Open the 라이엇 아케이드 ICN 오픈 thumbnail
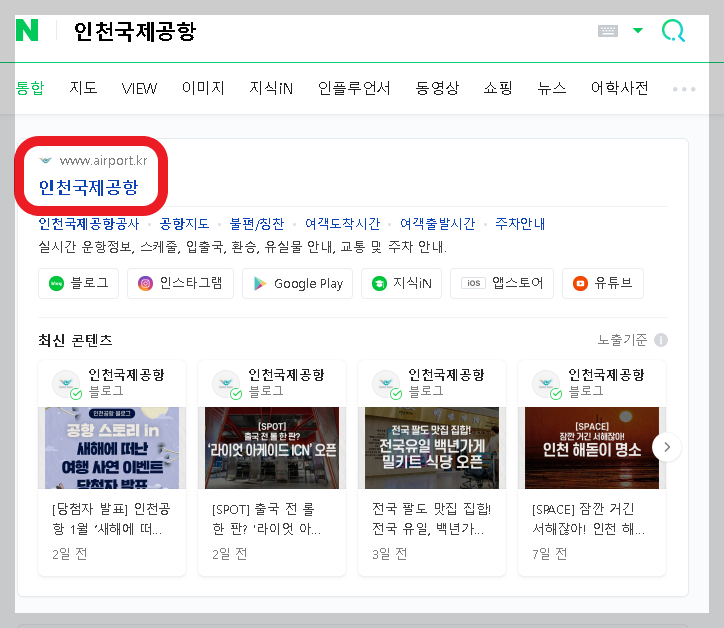The width and height of the screenshot is (724, 628). click(272, 448)
